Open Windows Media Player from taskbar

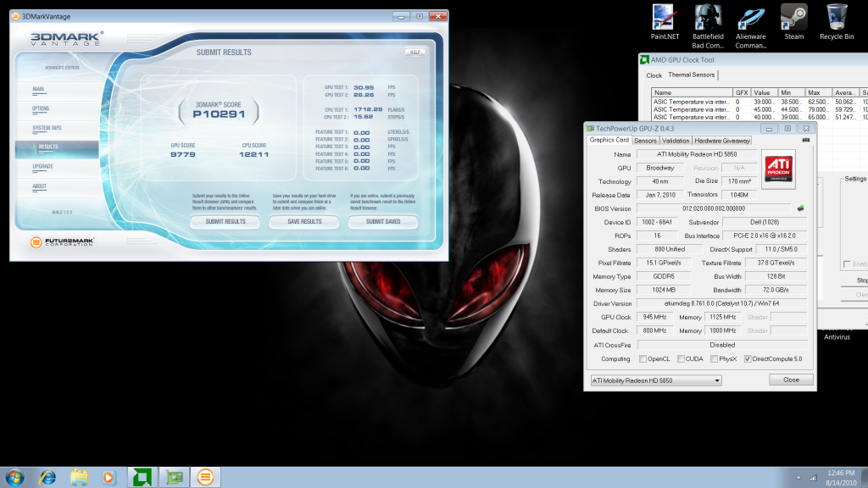(x=109, y=477)
